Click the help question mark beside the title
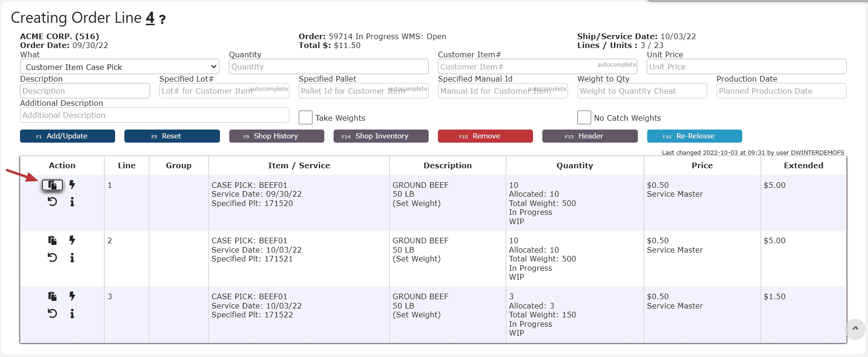This screenshot has width=868, height=357. click(162, 20)
